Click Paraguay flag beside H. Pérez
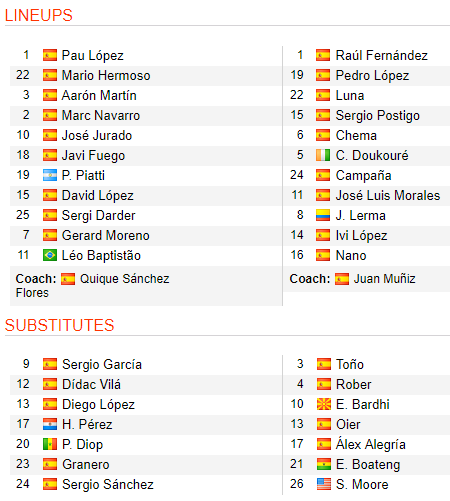The width and height of the screenshot is (450, 501). pyautogui.click(x=50, y=424)
